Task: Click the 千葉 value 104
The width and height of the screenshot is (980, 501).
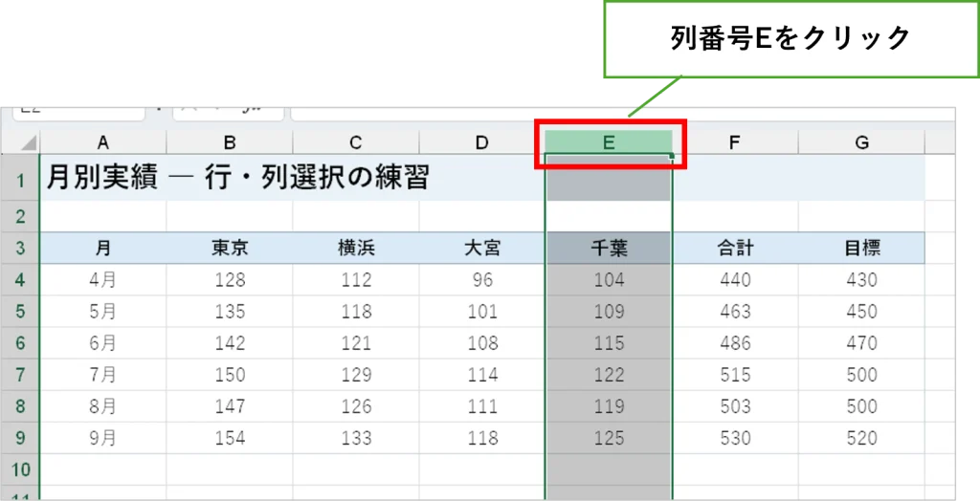Action: click(x=609, y=280)
